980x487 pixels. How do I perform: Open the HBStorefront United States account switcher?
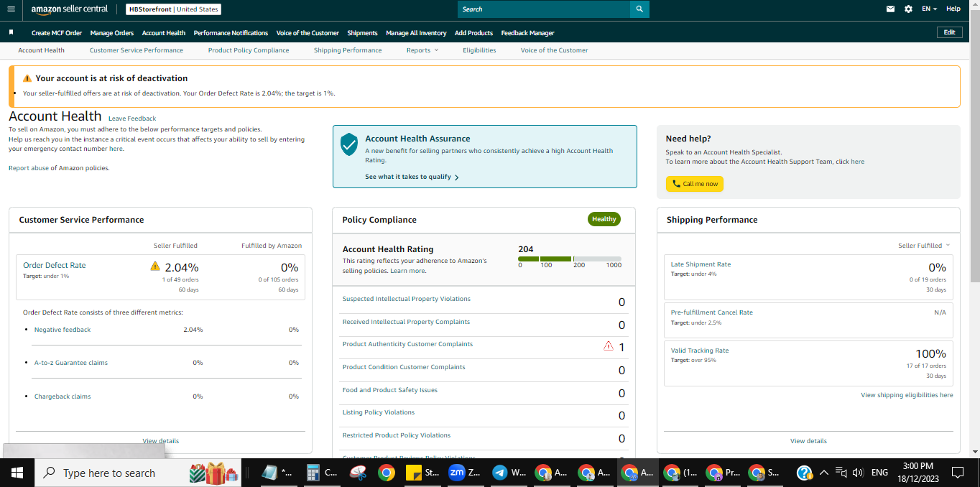click(x=174, y=9)
